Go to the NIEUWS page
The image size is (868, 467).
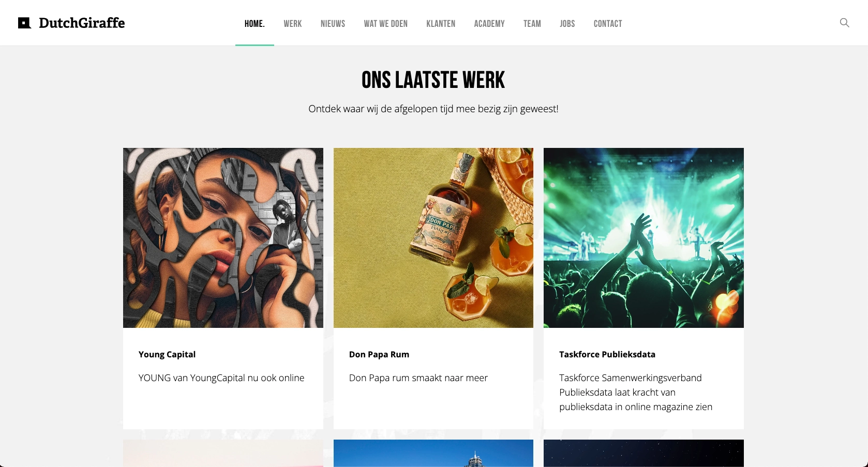tap(333, 24)
